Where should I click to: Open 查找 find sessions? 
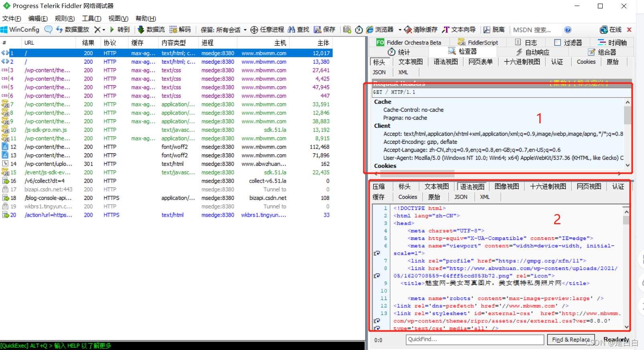298,30
